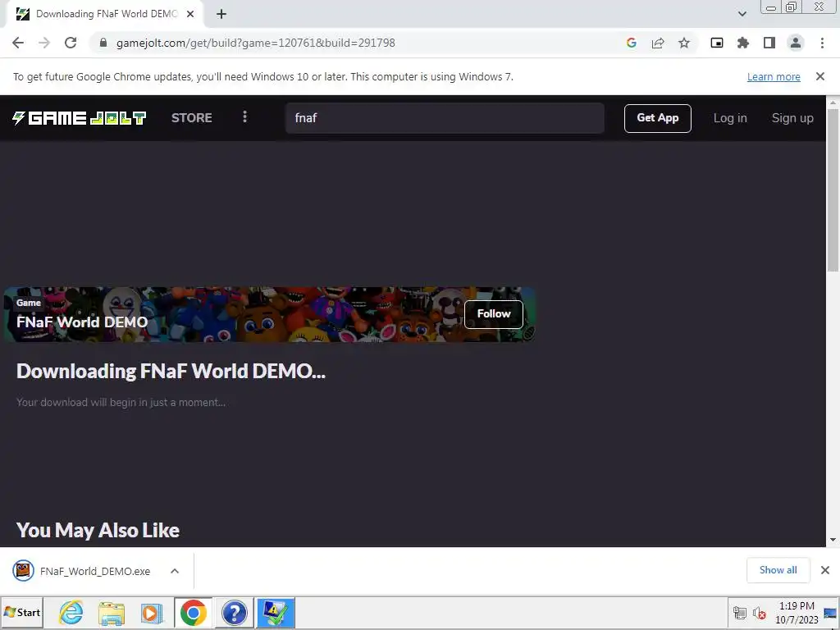Click the scrollbar down arrow

point(833,540)
